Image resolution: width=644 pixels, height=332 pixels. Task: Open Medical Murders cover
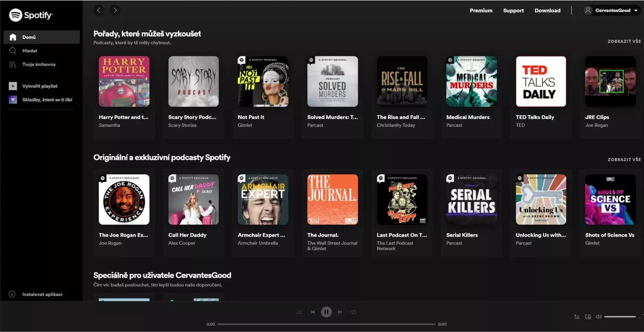472,81
